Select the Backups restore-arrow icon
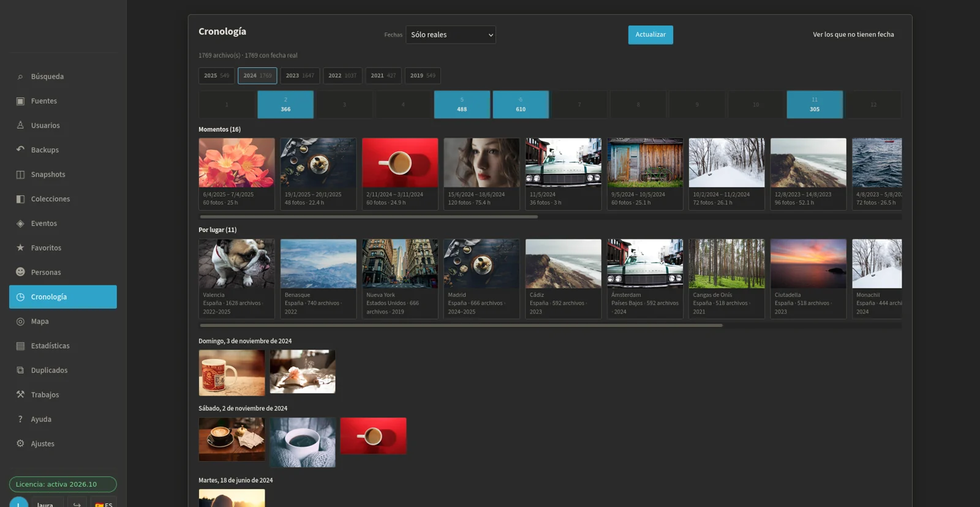Image resolution: width=980 pixels, height=507 pixels. coord(20,150)
